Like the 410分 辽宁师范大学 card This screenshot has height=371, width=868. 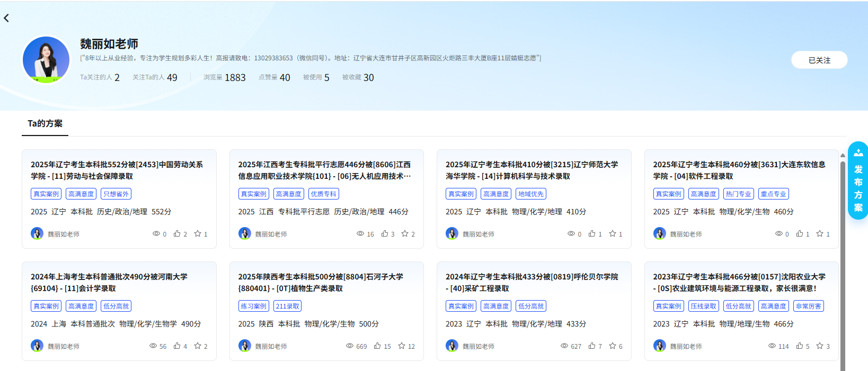click(x=592, y=233)
